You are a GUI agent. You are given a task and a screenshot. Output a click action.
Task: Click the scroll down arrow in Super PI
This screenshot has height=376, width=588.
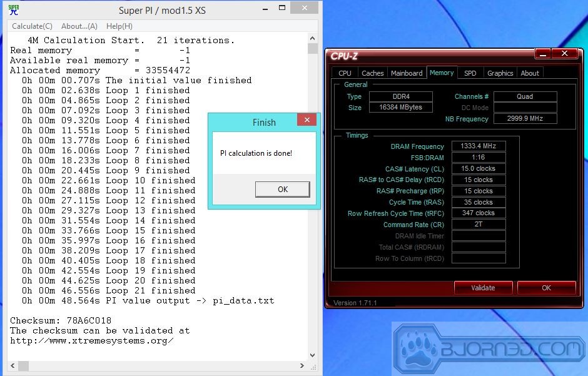click(x=312, y=355)
